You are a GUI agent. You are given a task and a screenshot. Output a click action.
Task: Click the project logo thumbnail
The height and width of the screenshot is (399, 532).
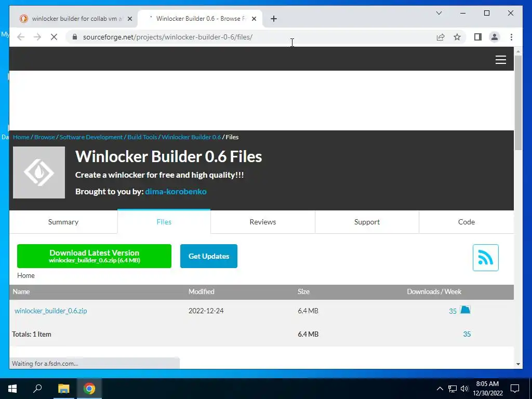[39, 172]
